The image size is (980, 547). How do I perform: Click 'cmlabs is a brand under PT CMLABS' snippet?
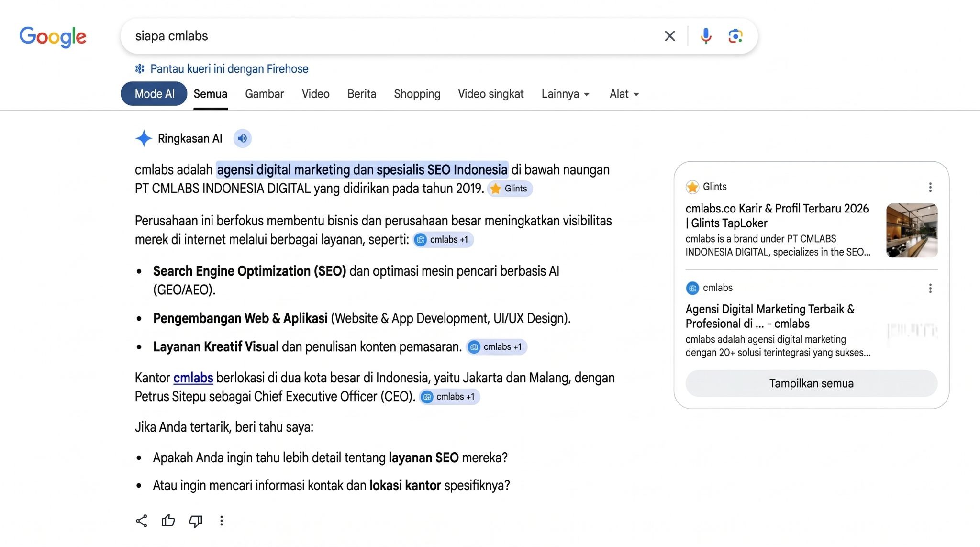(778, 246)
